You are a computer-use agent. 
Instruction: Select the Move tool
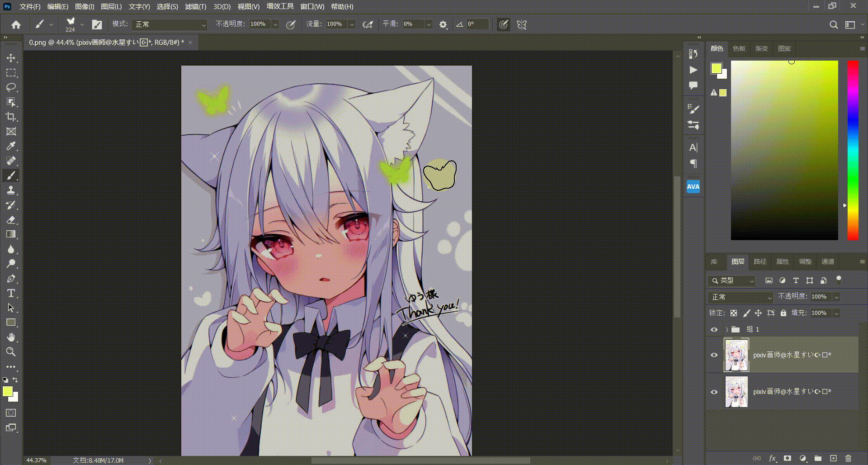[11, 58]
